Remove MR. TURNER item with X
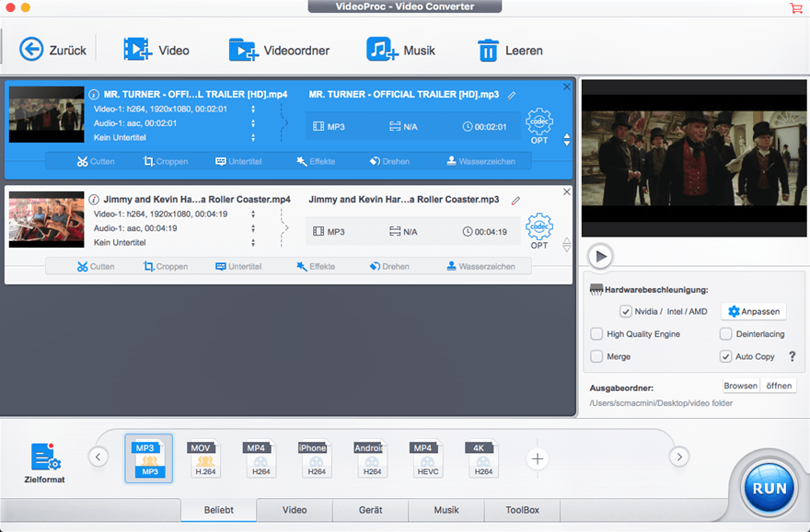The width and height of the screenshot is (810, 532). (567, 87)
